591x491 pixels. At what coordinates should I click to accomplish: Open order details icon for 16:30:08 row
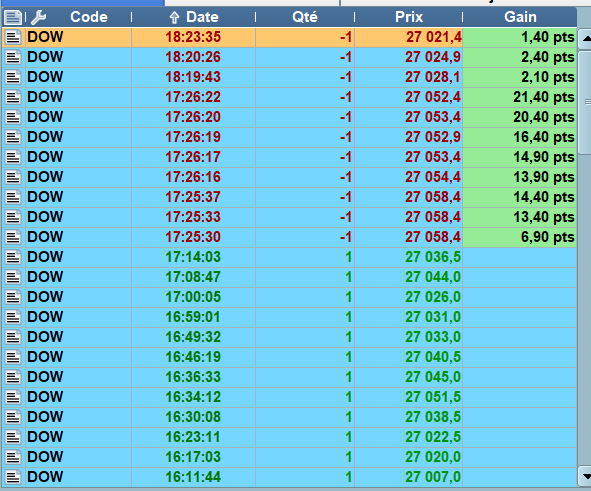coord(13,417)
